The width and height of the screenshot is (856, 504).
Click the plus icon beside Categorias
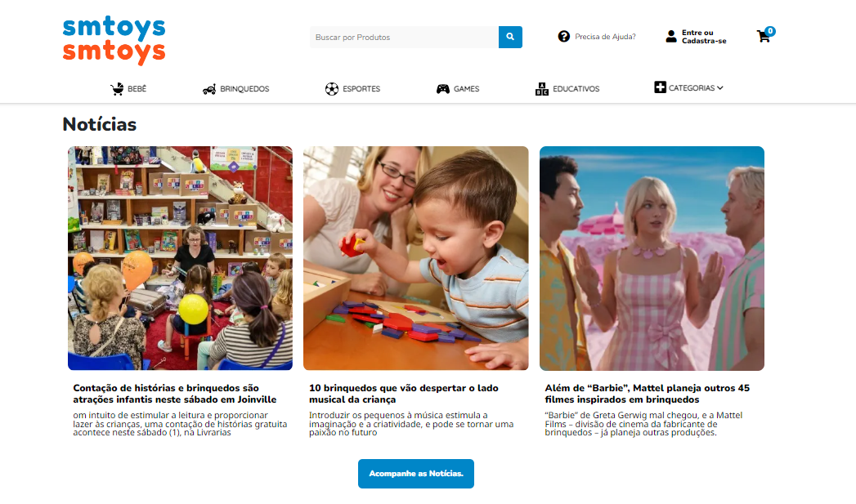[x=660, y=87]
